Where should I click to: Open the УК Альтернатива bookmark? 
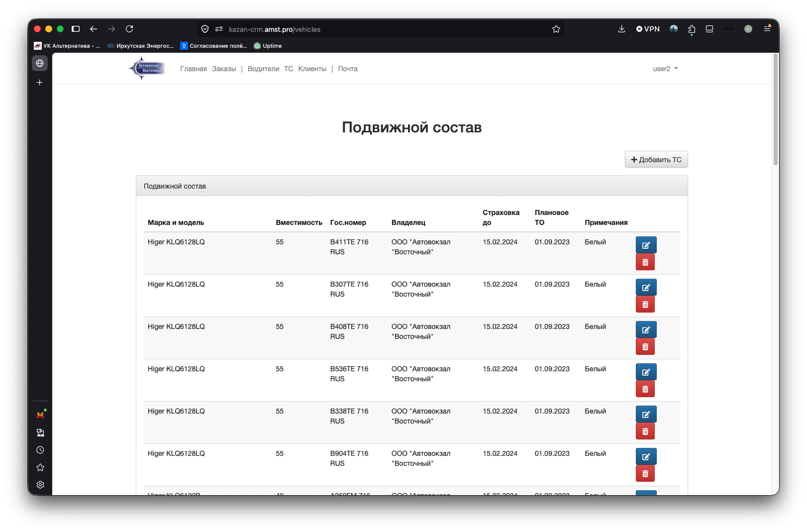point(67,46)
